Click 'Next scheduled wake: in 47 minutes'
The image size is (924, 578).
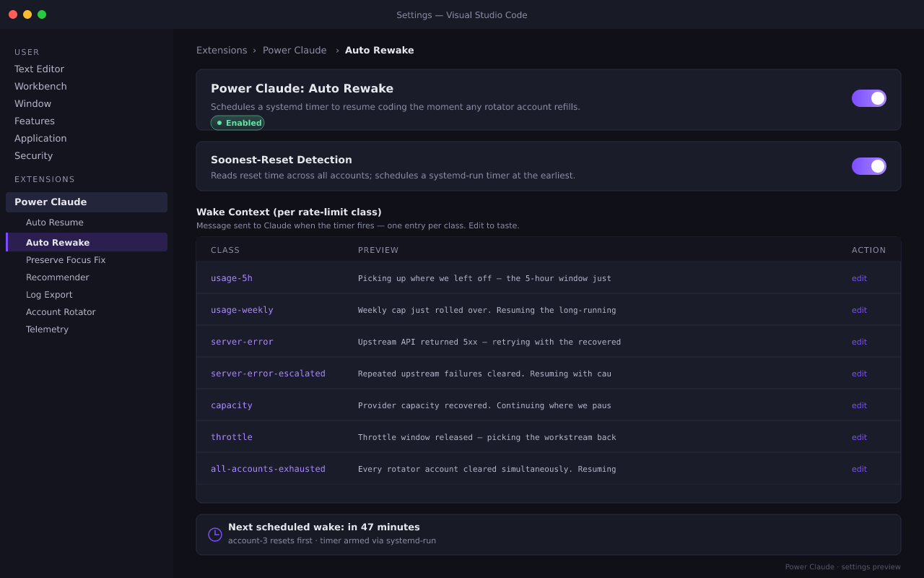(x=324, y=527)
